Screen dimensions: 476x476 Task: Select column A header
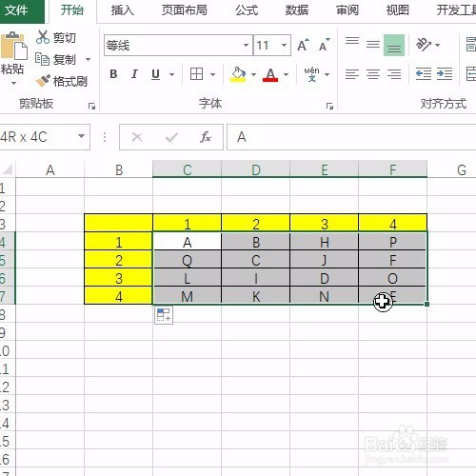click(50, 169)
